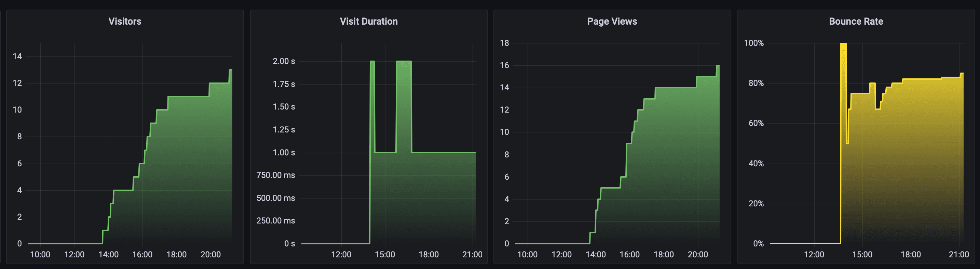Open the Page Views panel title
This screenshot has height=269, width=980.
[x=612, y=21]
